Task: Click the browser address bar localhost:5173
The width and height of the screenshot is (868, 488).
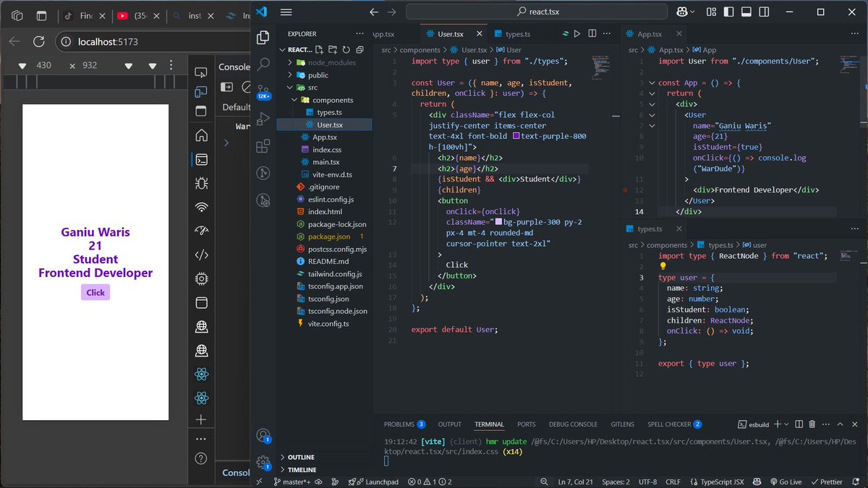Action: pyautogui.click(x=152, y=42)
